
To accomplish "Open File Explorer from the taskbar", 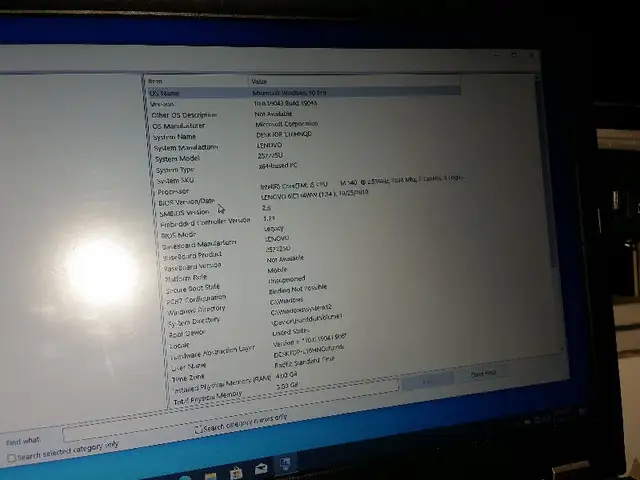I will click(x=211, y=476).
